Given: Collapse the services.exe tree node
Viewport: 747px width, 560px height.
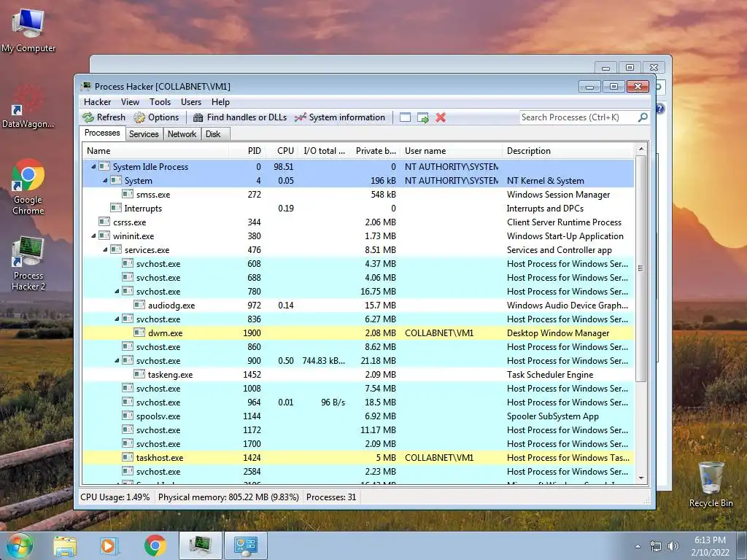Looking at the screenshot, I should [x=105, y=249].
